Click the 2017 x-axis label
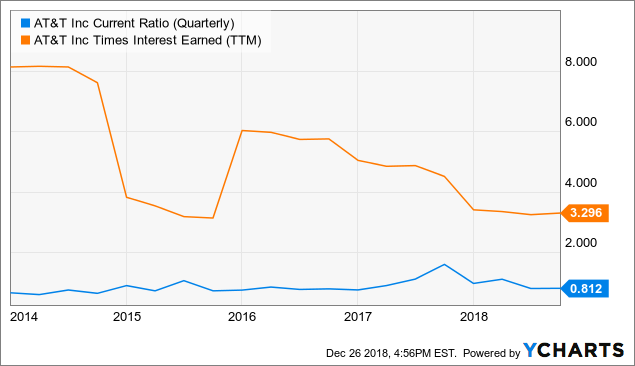Screen dimensions: 635x366 pyautogui.click(x=358, y=316)
